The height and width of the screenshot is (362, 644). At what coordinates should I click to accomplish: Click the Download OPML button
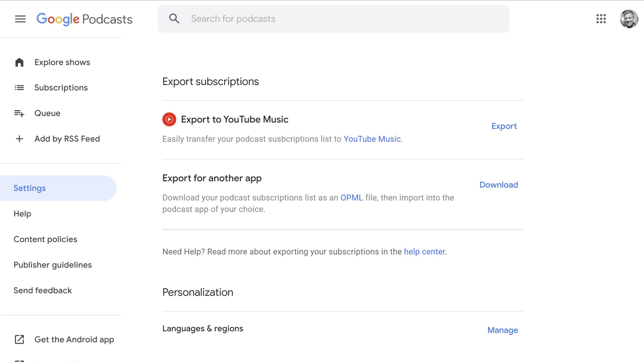pos(499,185)
